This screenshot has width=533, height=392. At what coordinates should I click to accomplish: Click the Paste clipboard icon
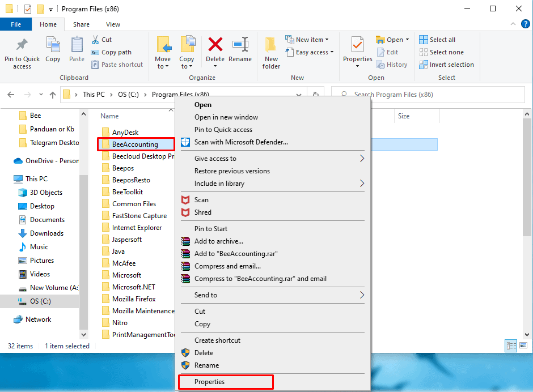tap(77, 45)
